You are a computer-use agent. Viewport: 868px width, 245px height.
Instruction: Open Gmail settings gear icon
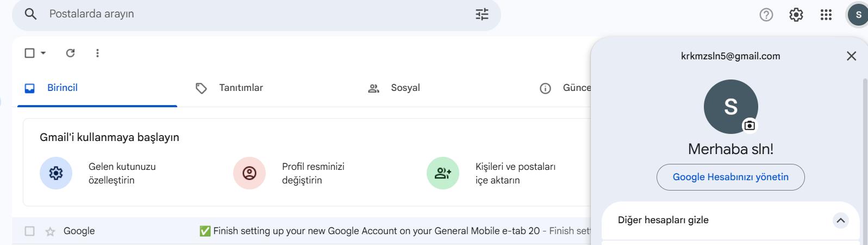coord(796,15)
